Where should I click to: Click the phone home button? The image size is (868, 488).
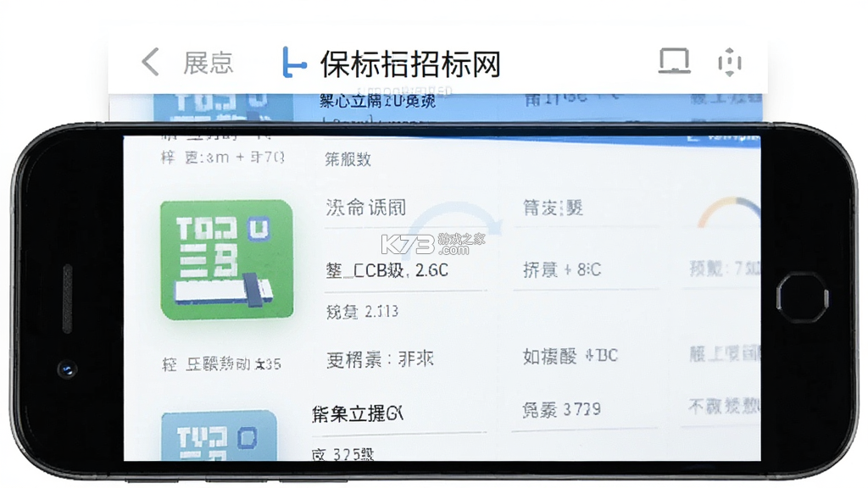pyautogui.click(x=802, y=297)
